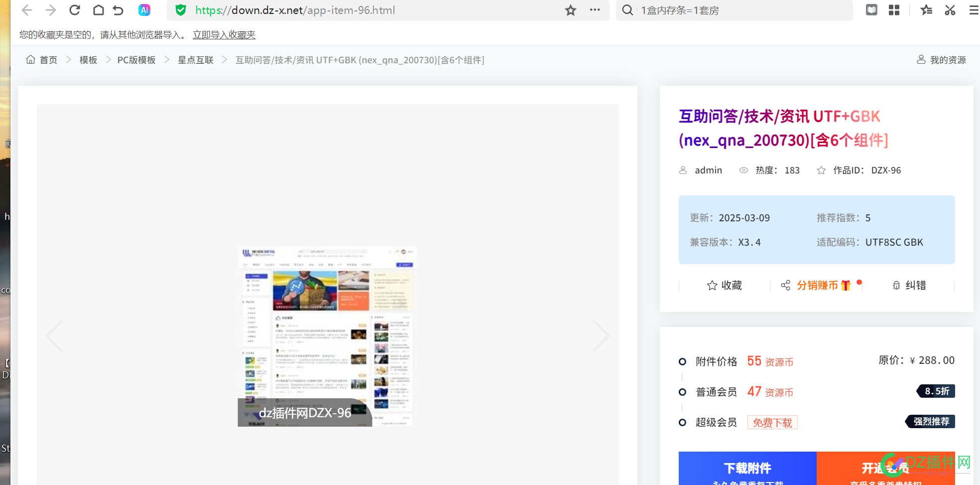Open 星点互联 breadcrumb link
The height and width of the screenshot is (485, 980).
coord(196,60)
